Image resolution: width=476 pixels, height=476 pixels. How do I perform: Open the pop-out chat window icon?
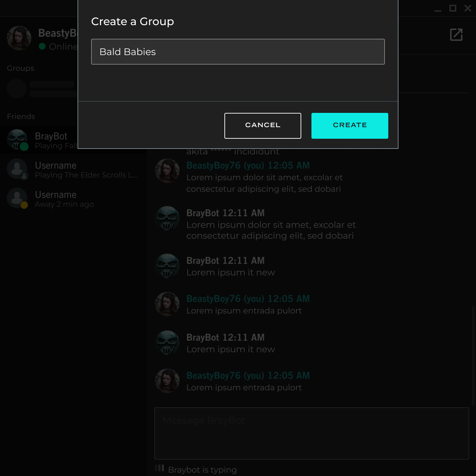[456, 35]
